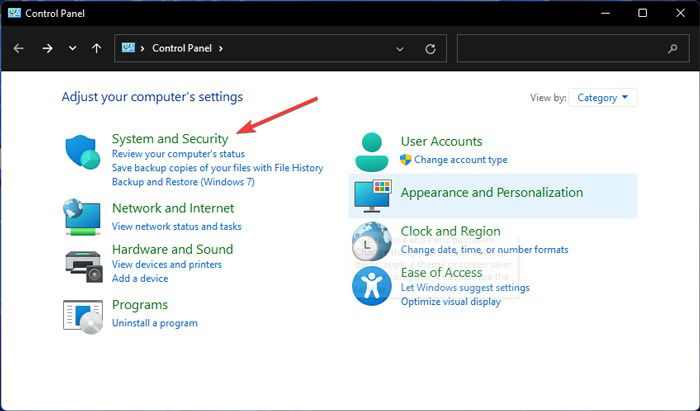Open the Network and Internet globe icon
Viewport: 700px width, 411px height.
point(83,217)
